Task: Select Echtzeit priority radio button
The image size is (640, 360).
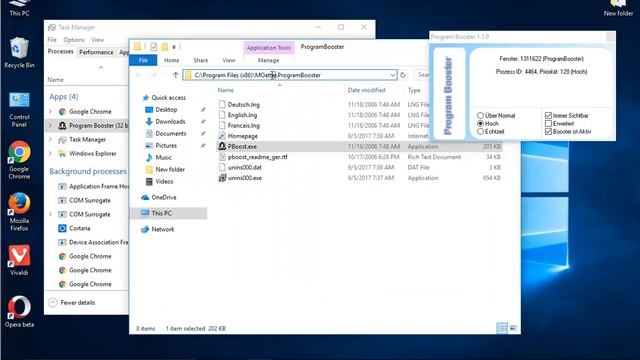Action: pos(480,131)
